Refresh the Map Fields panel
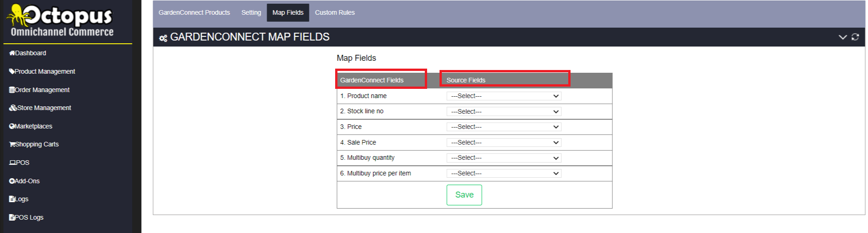 (x=855, y=37)
